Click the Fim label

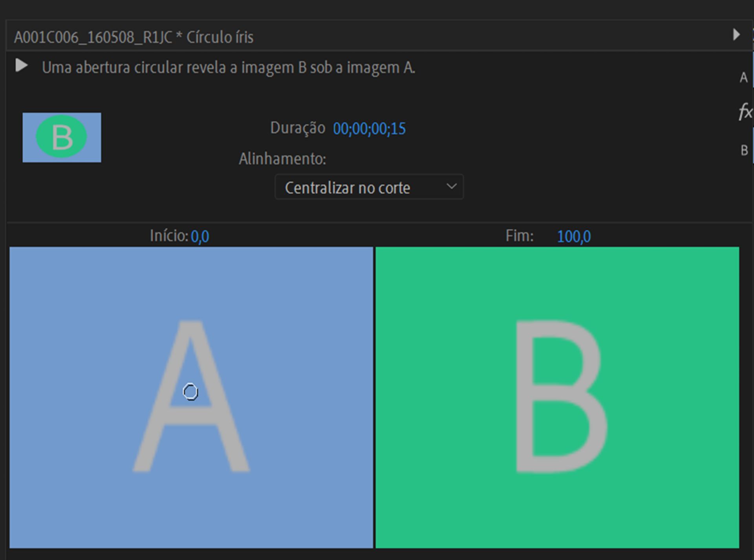(x=519, y=236)
